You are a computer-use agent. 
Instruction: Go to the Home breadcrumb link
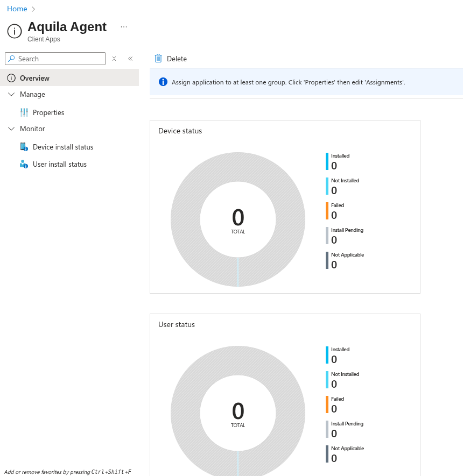click(17, 9)
